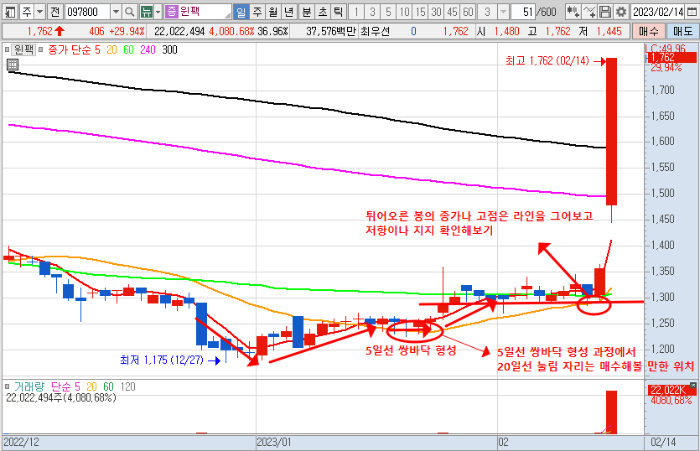700x451 pixels.
Task: Select the 월 monthly chart period
Action: (x=273, y=12)
